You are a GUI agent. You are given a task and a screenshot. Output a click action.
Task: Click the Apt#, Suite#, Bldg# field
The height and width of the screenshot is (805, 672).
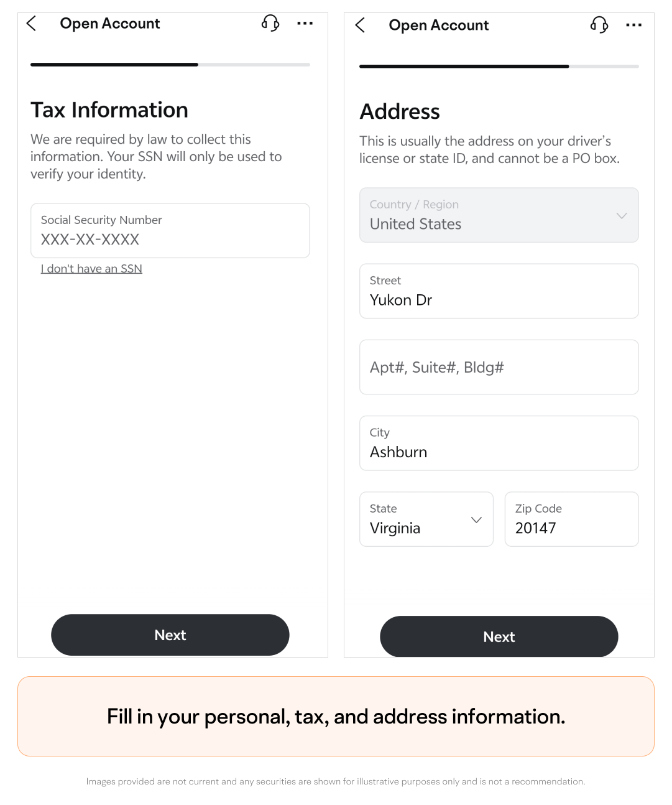pos(499,367)
